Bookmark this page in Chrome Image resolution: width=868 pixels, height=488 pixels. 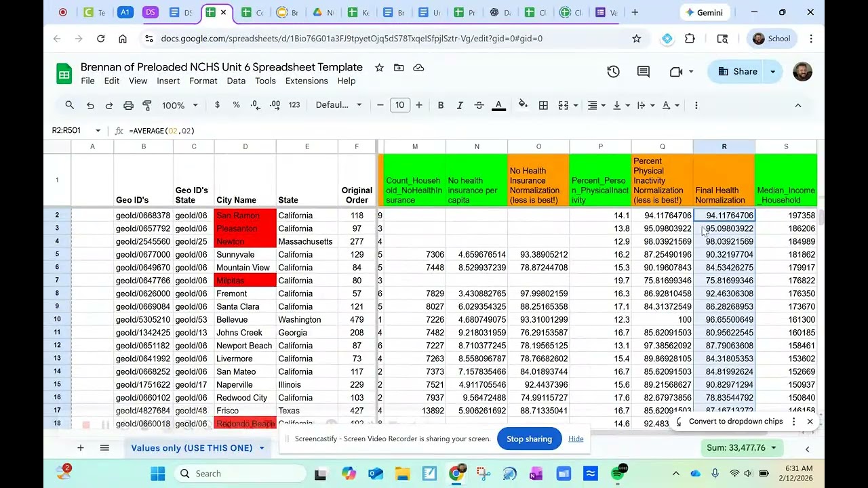636,39
